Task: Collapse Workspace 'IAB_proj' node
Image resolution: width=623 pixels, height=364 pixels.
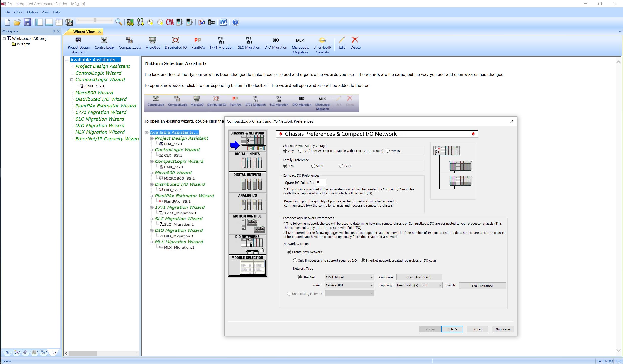Action: [x=4, y=39]
